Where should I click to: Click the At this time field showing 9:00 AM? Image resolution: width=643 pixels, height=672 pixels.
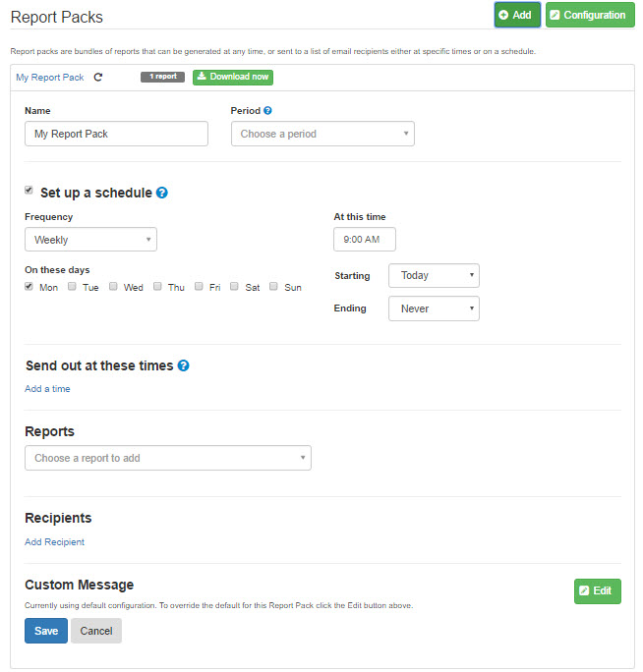[x=365, y=239]
